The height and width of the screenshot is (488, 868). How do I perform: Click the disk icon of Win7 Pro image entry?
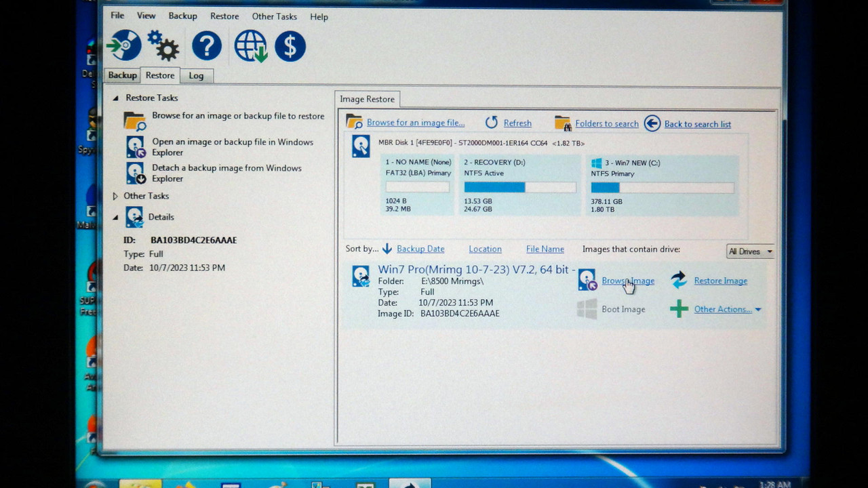tap(361, 276)
